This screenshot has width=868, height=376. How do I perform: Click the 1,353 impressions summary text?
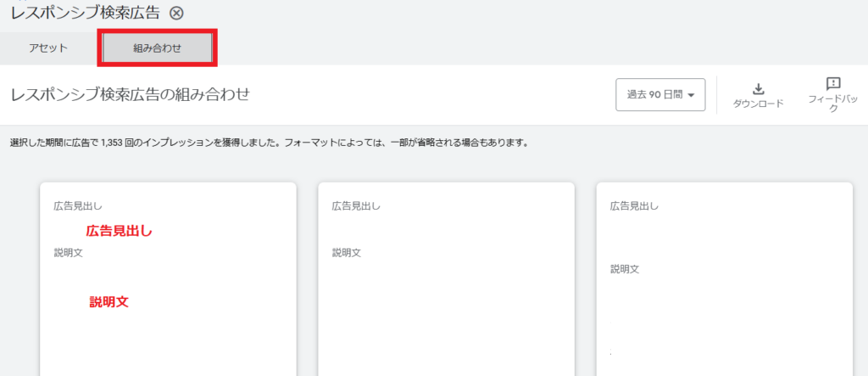(x=269, y=143)
